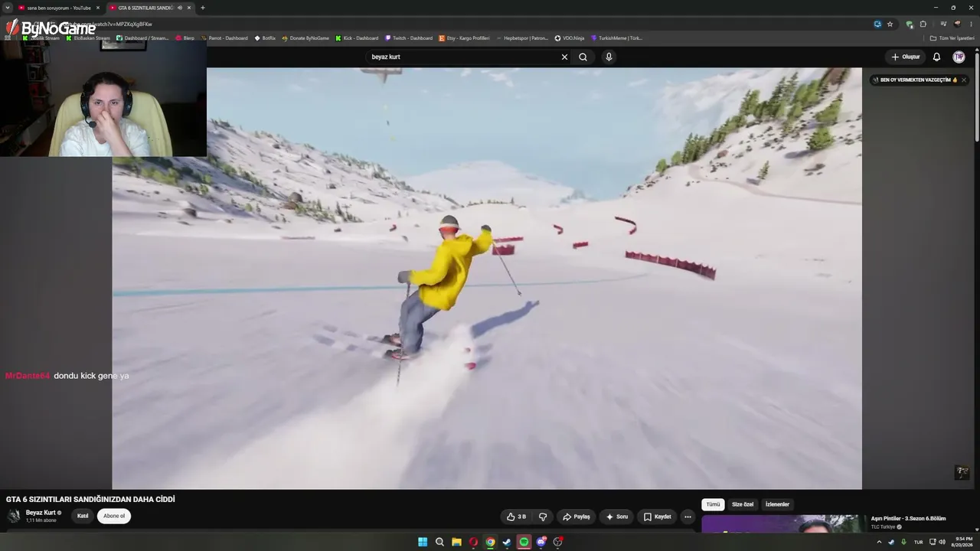
Task: Dismiss the BEN OY VERMEKTEN VAZGEÇTİM chip
Action: pyautogui.click(x=963, y=80)
